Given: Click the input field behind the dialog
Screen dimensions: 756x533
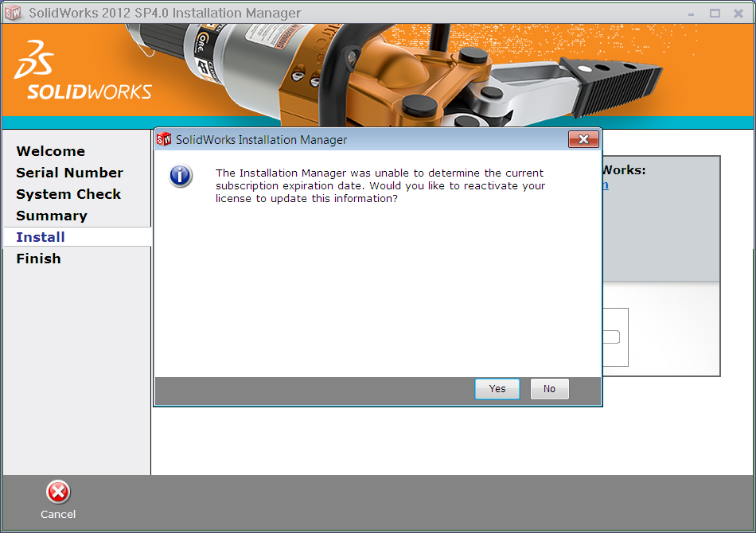Looking at the screenshot, I should pos(611,337).
